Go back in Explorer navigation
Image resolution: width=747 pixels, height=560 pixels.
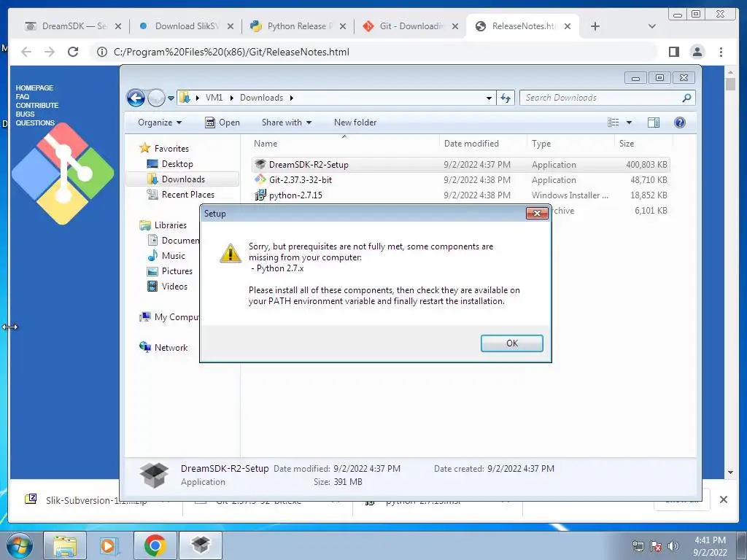[x=136, y=98]
